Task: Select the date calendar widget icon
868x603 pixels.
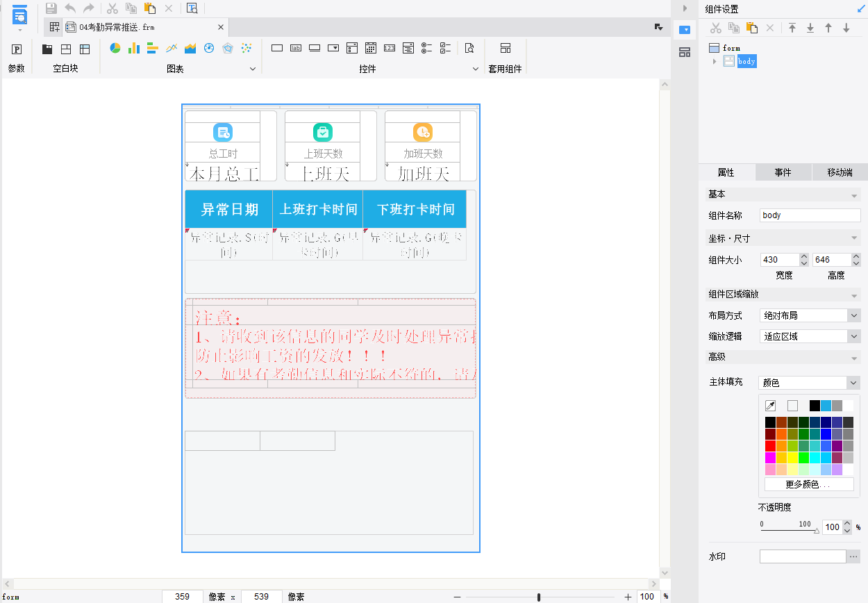Action: 371,48
